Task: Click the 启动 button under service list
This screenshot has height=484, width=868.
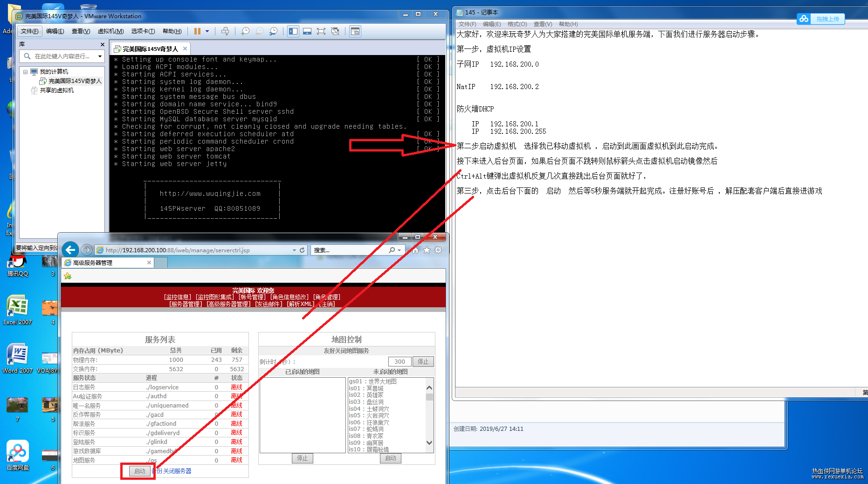Action: 140,471
